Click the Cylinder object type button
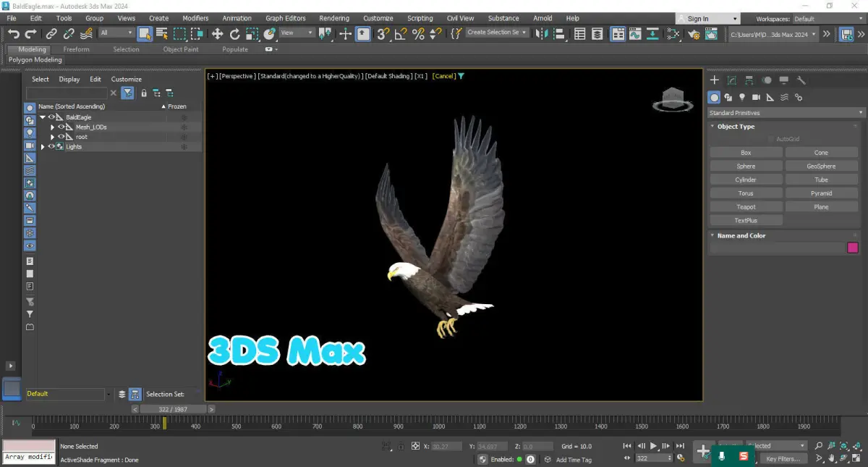Viewport: 868px width, 467px height. [x=746, y=180]
